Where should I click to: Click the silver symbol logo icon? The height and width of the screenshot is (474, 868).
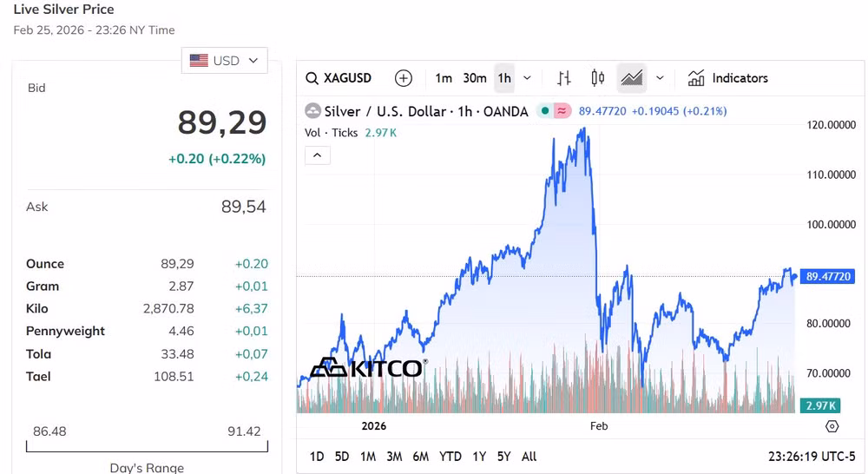click(312, 111)
